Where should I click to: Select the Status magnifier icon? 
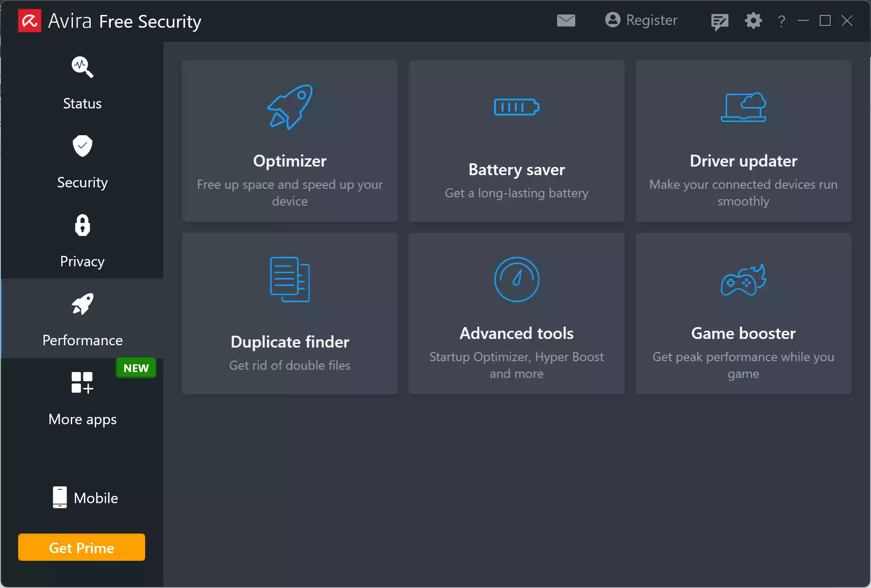pyautogui.click(x=82, y=67)
